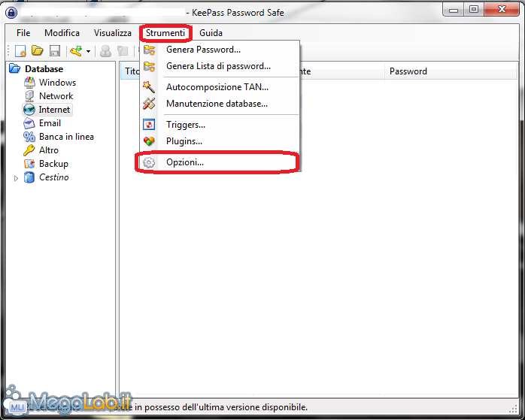The image size is (525, 420).
Task: Click the grayed Copy password icon
Action: [x=123, y=51]
